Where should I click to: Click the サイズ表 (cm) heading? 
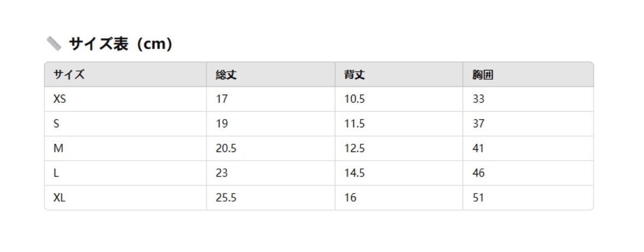120,44
